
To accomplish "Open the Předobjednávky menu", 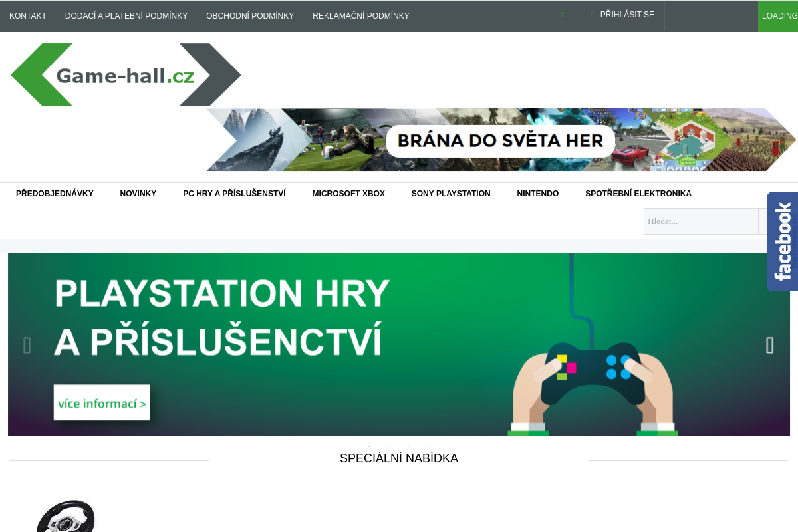I will [x=55, y=194].
